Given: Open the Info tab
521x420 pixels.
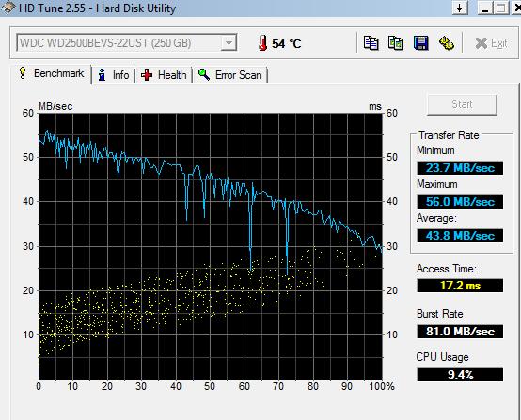Looking at the screenshot, I should pos(113,75).
